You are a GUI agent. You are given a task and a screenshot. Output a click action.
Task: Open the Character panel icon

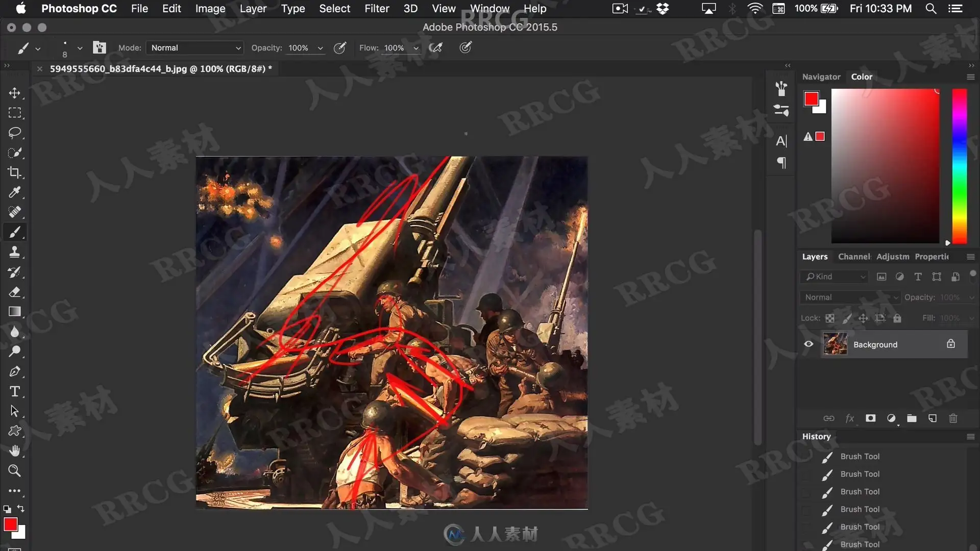point(781,141)
